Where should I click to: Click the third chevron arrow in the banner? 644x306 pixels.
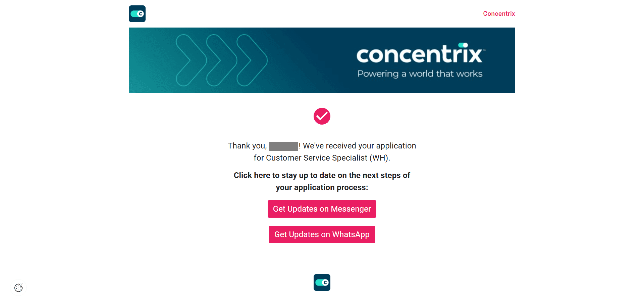pos(252,60)
